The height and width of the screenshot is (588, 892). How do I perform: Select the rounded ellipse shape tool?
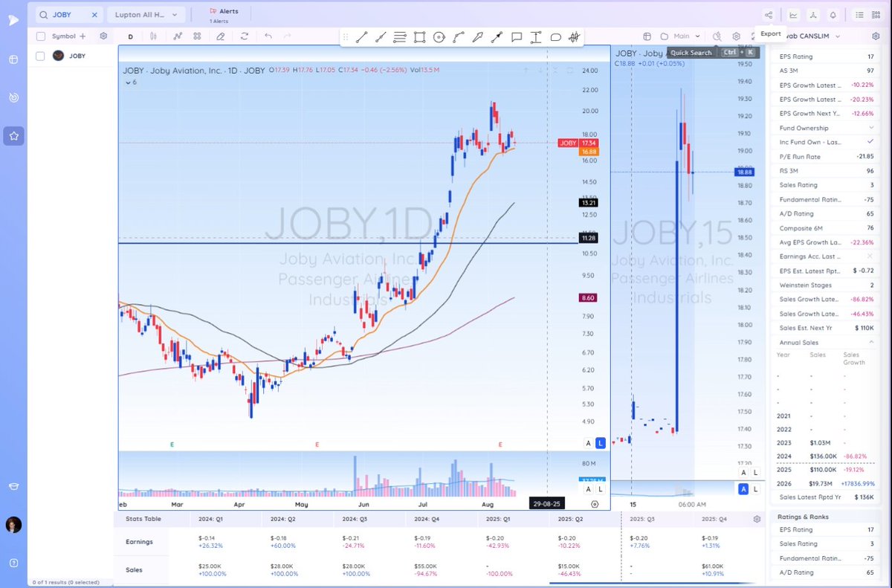[x=555, y=36]
